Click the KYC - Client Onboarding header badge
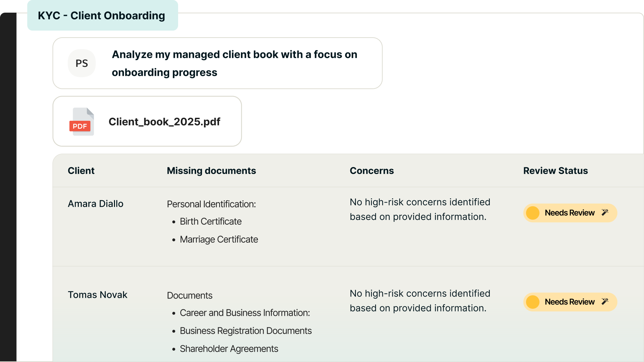Screen dimensions: 644x362 102,15
